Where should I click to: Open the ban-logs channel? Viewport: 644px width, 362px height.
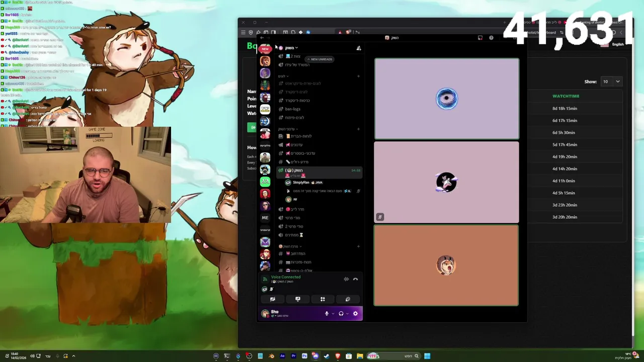pos(292,109)
